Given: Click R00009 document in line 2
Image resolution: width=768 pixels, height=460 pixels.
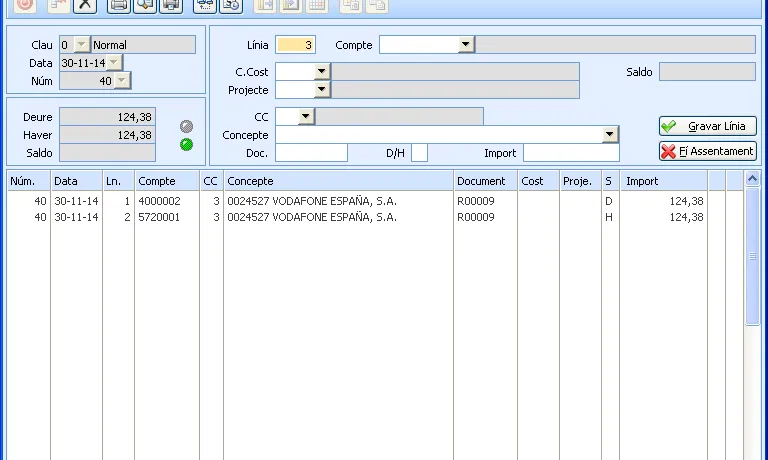Looking at the screenshot, I should [x=476, y=217].
